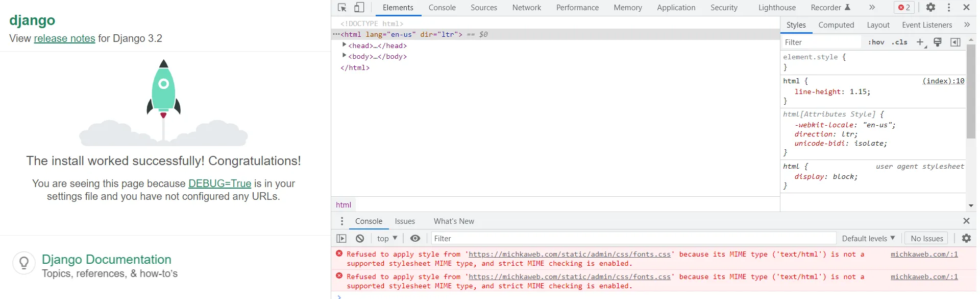The height and width of the screenshot is (299, 980).
Task: Toggle the :hov element state panel
Action: click(876, 42)
